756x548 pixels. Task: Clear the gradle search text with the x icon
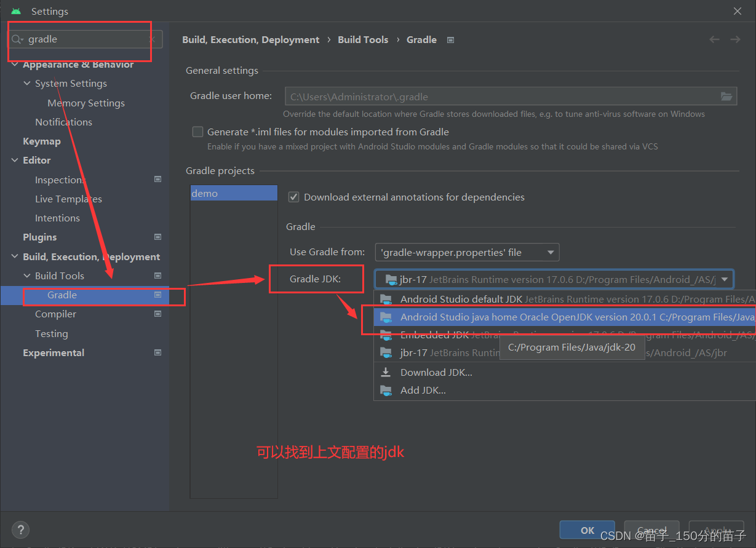point(151,39)
